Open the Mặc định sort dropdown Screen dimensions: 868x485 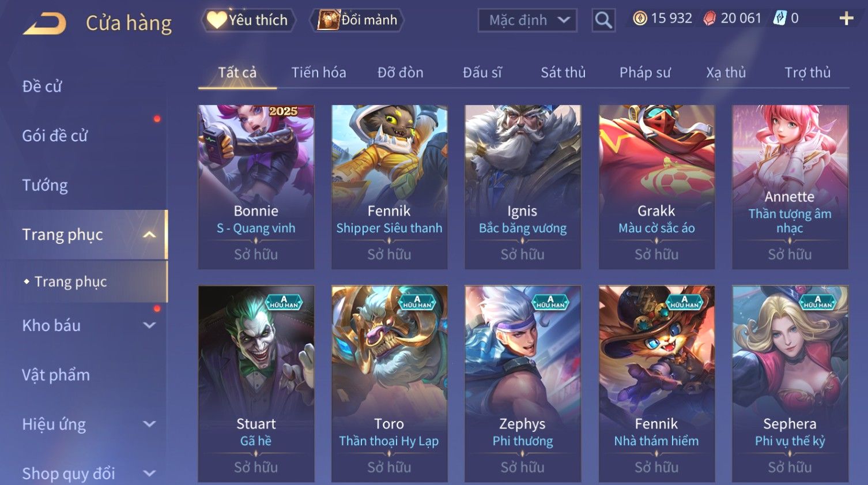[x=527, y=20]
